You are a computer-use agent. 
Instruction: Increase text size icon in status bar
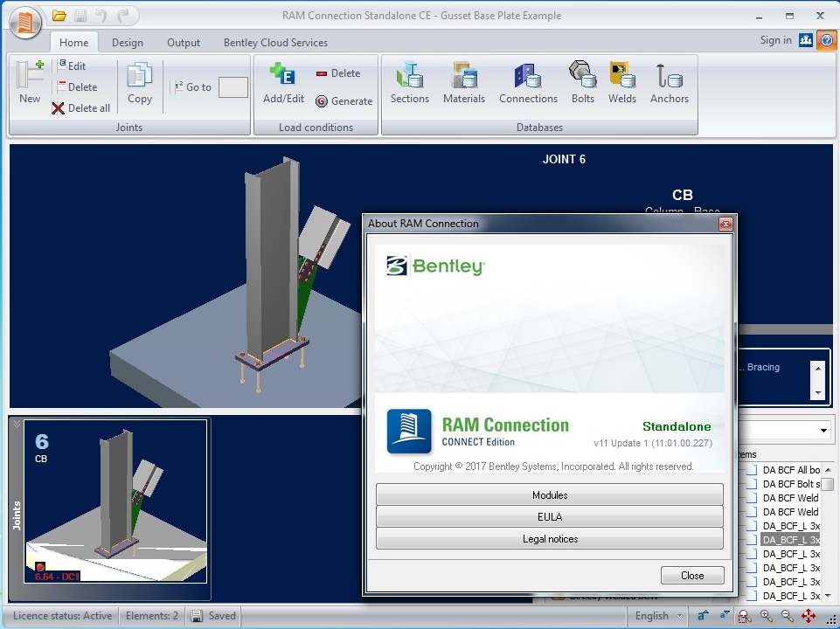703,616
